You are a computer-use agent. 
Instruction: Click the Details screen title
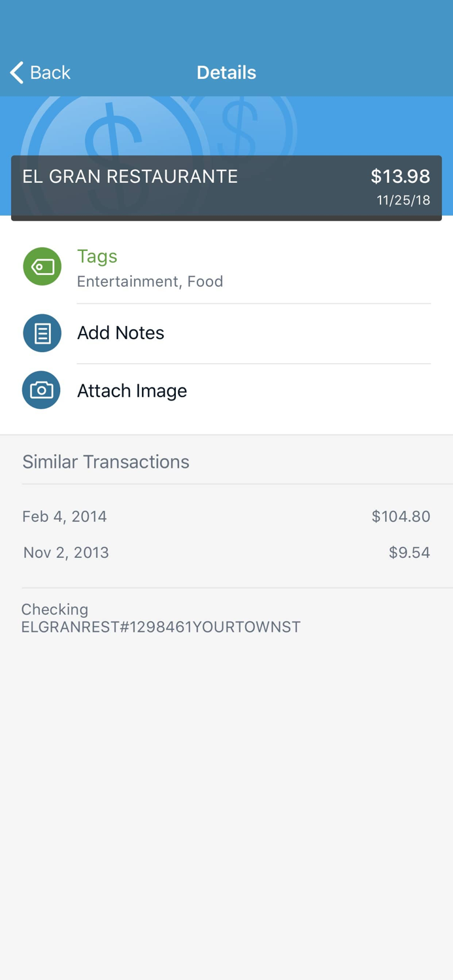pos(226,73)
